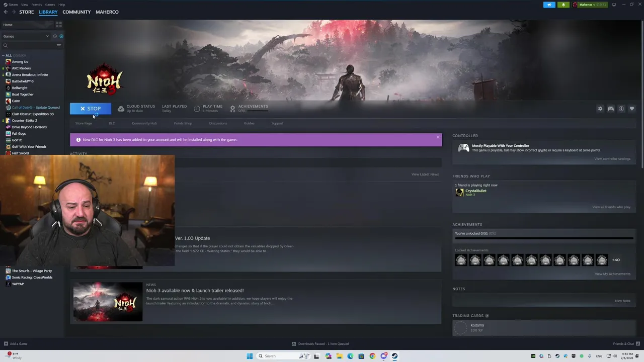Click View Latest News link

pyautogui.click(x=425, y=174)
